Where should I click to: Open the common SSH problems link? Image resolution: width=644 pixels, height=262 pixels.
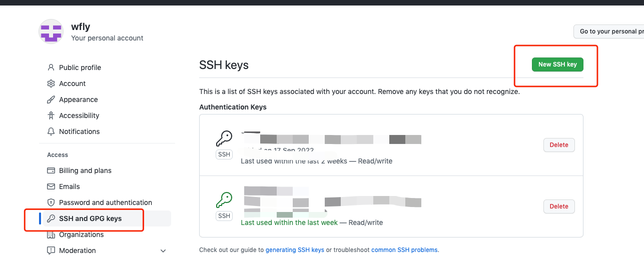404,249
